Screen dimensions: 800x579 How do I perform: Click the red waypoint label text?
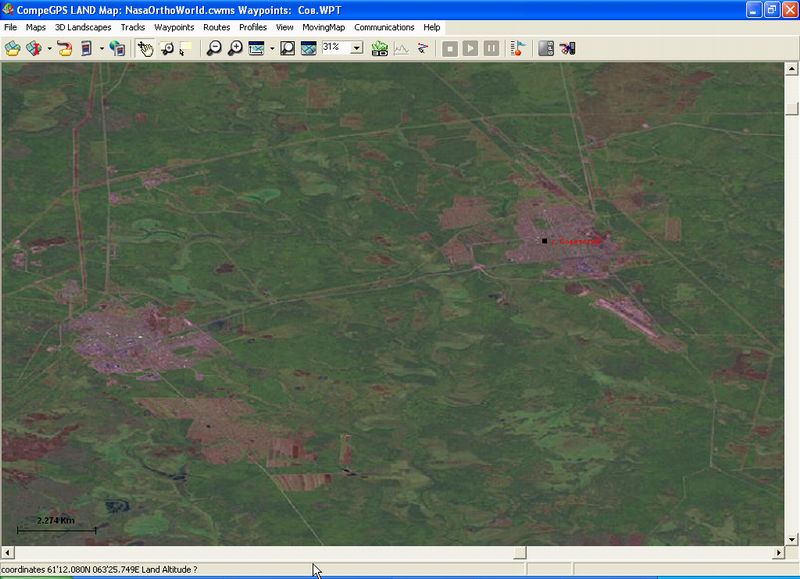coord(576,241)
